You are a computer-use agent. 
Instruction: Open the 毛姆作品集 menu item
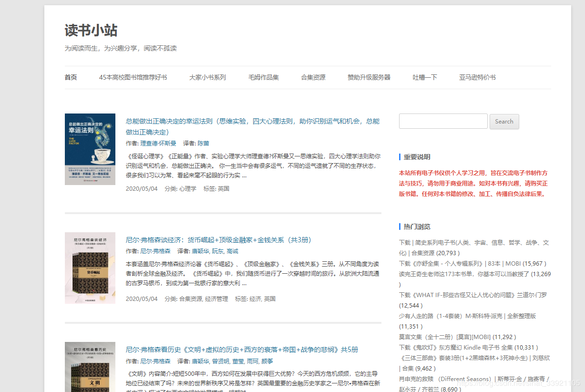pyautogui.click(x=263, y=77)
